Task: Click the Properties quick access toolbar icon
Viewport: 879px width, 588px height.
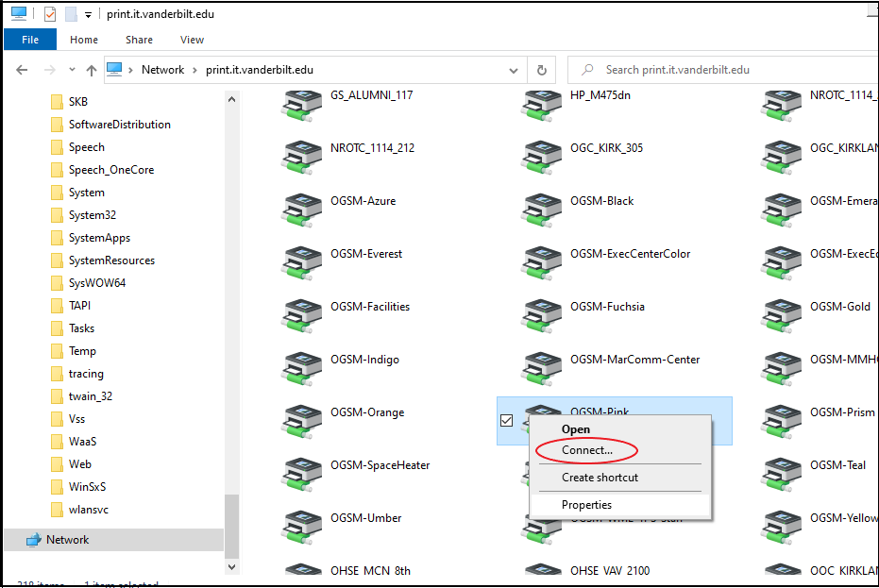Action: coord(50,14)
